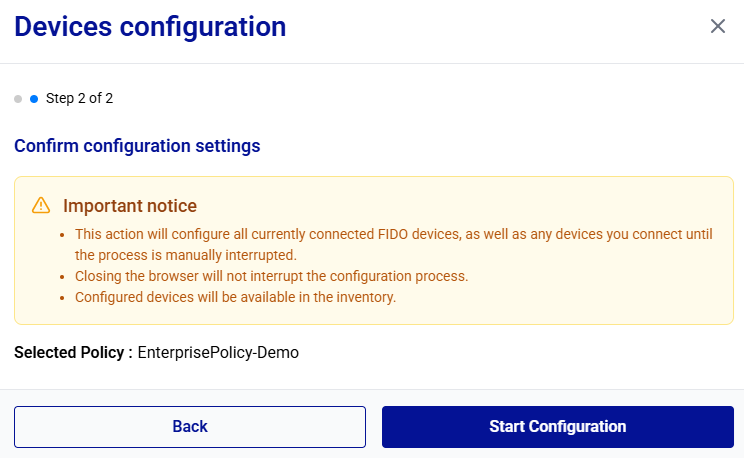Screen dimensions: 744x458
Task: Click the 'Step 2 of 2' indicator text
Action: pyautogui.click(x=86, y=98)
